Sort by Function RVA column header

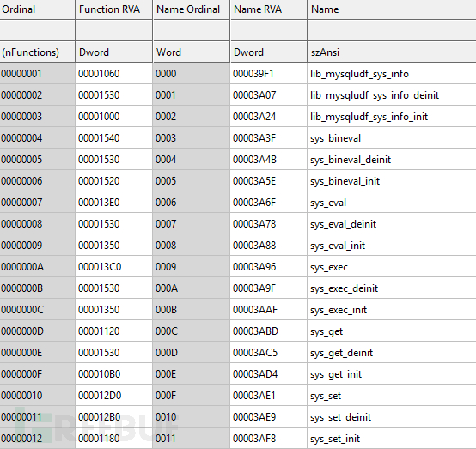(114, 9)
